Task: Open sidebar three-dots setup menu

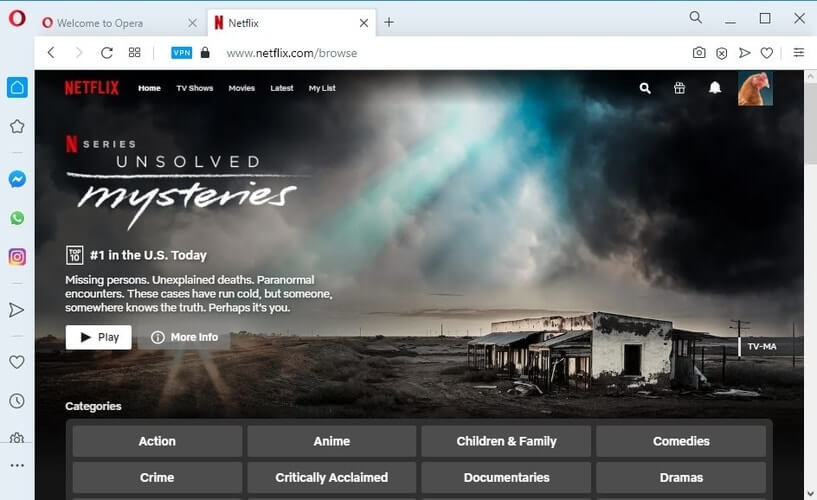Action: (17, 465)
